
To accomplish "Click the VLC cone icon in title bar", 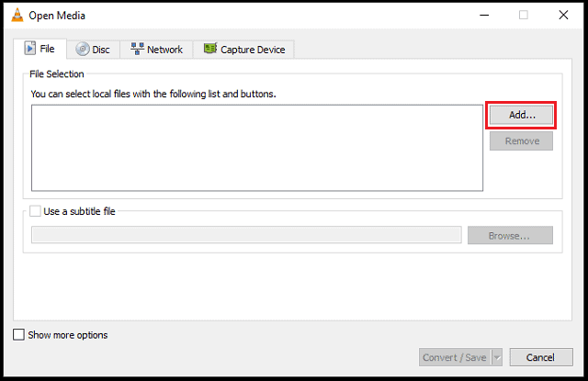I will coord(17,15).
